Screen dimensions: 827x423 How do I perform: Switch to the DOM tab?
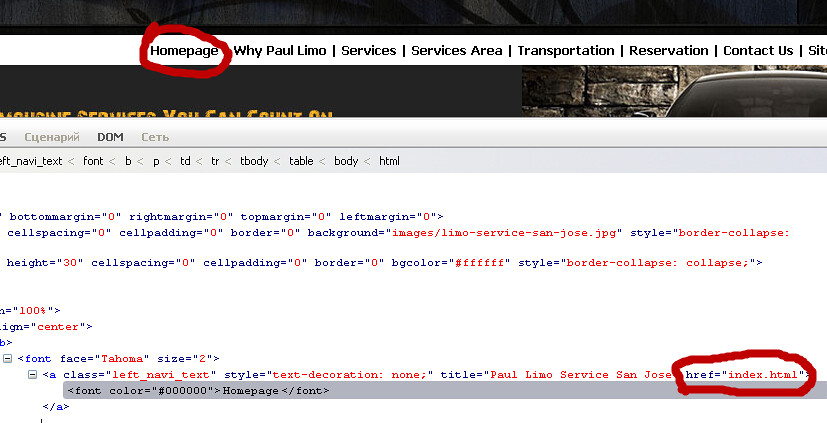click(x=110, y=137)
